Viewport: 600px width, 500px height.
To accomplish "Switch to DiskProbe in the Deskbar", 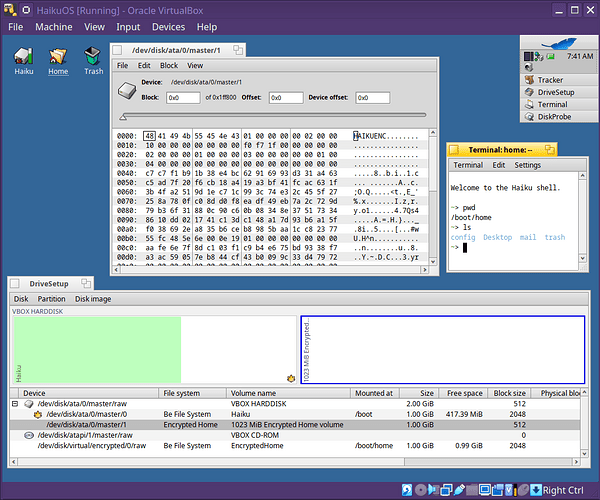I will (x=559, y=117).
